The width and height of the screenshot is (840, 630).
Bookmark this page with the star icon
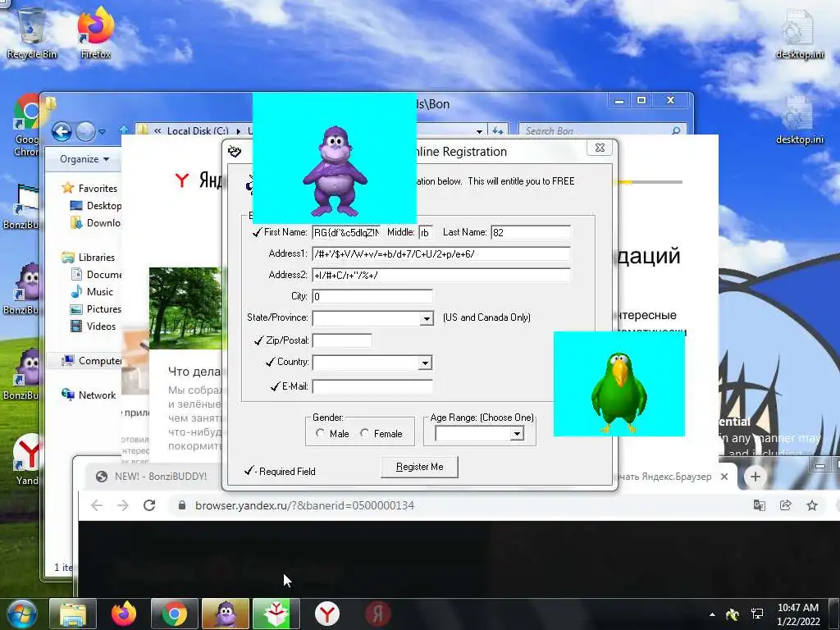(x=812, y=505)
